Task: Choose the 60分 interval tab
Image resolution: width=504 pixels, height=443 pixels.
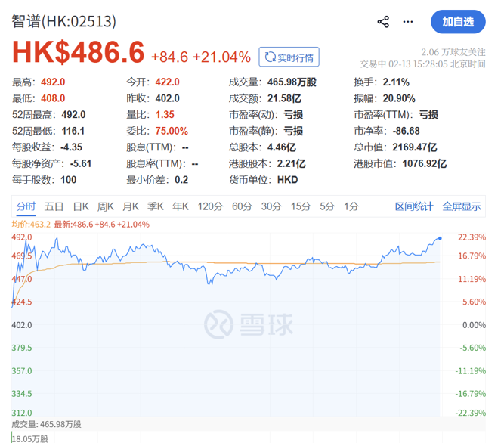Action: [242, 206]
